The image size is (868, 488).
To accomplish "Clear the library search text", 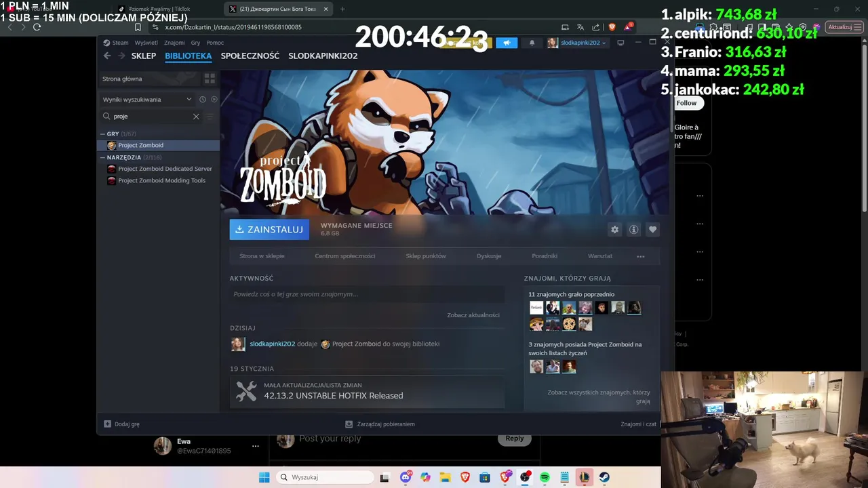I will click(x=196, y=117).
